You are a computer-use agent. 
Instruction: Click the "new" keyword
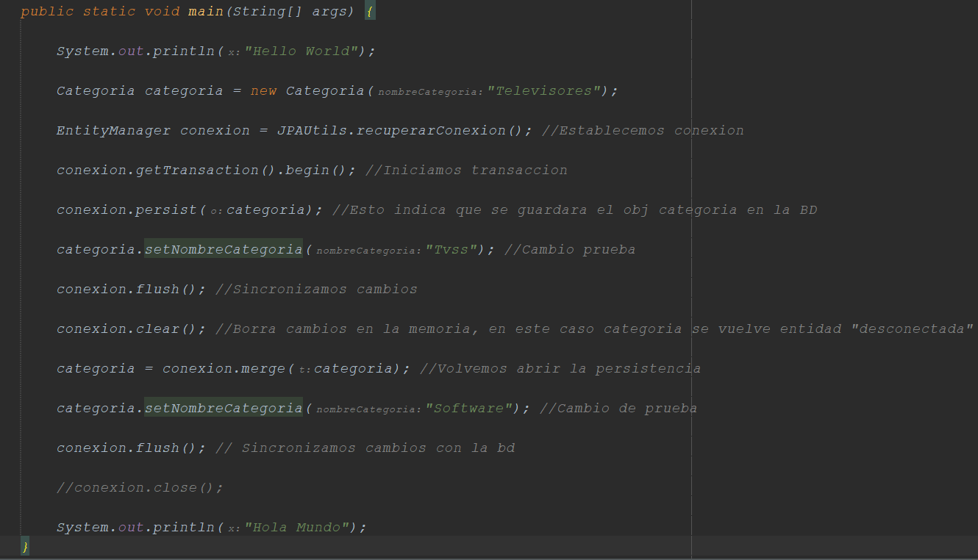263,91
